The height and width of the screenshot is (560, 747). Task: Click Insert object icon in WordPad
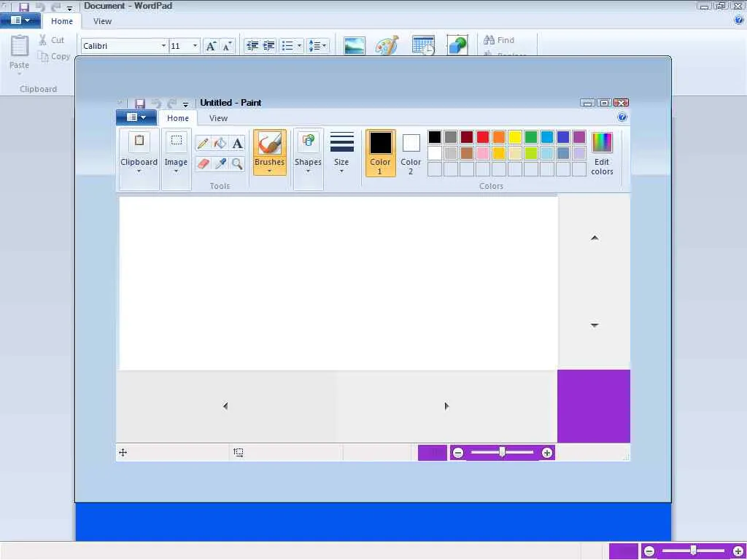(457, 46)
